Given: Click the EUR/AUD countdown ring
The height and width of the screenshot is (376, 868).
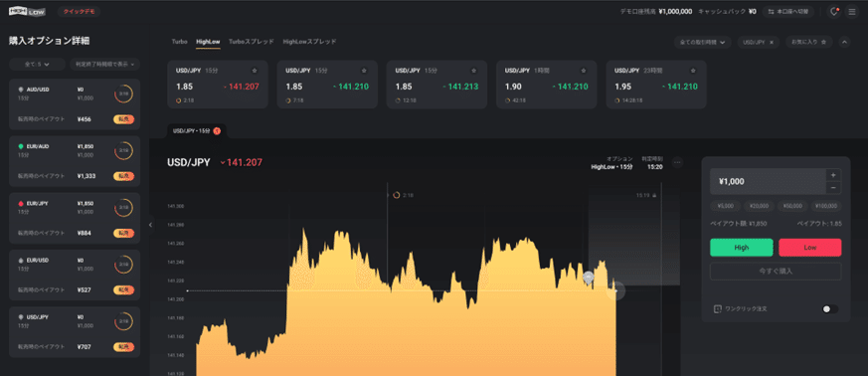Looking at the screenshot, I should pos(123,150).
